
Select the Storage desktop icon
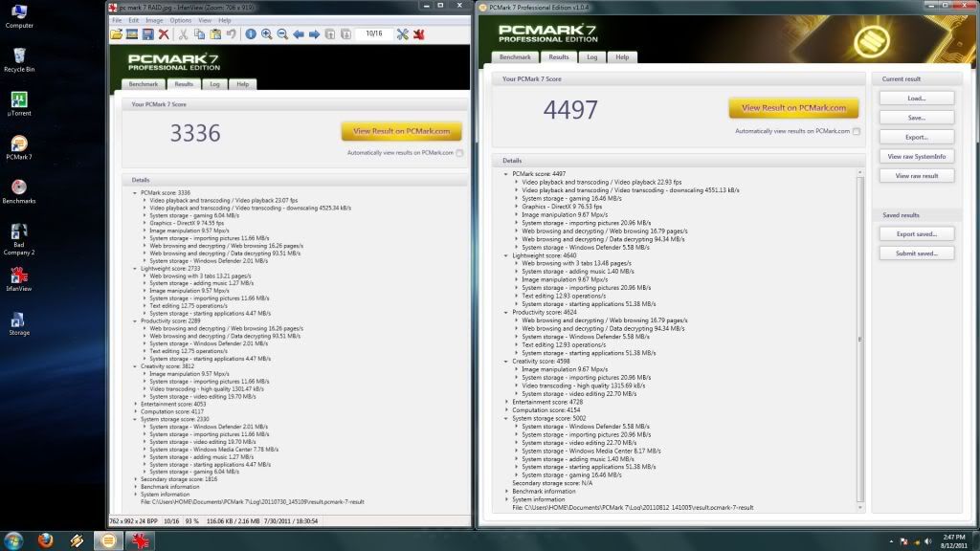pos(19,323)
